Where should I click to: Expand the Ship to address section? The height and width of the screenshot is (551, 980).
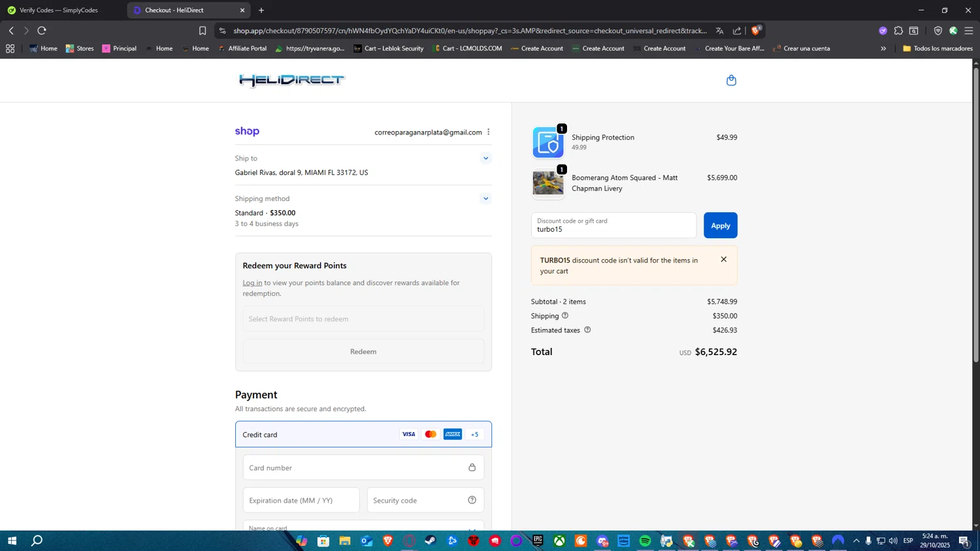(485, 158)
